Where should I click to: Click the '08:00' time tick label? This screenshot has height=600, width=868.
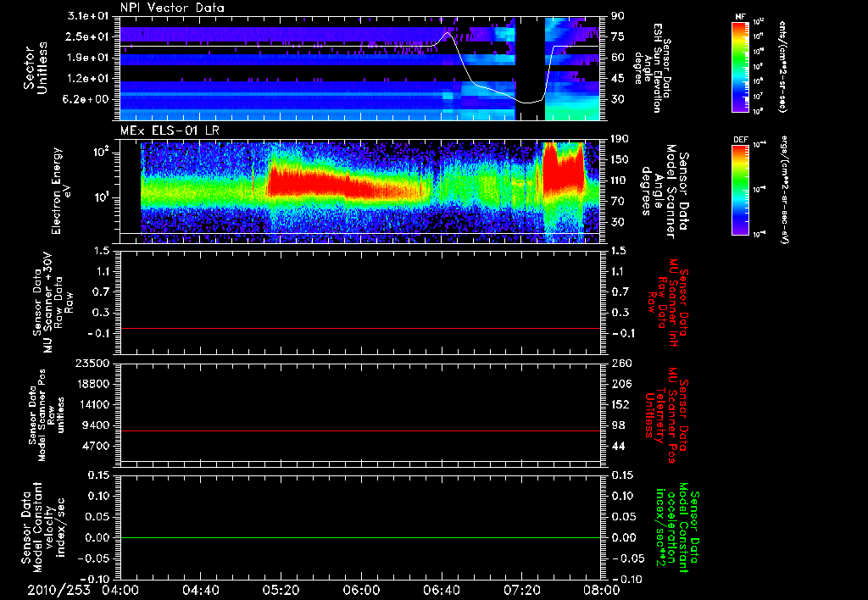tap(602, 590)
